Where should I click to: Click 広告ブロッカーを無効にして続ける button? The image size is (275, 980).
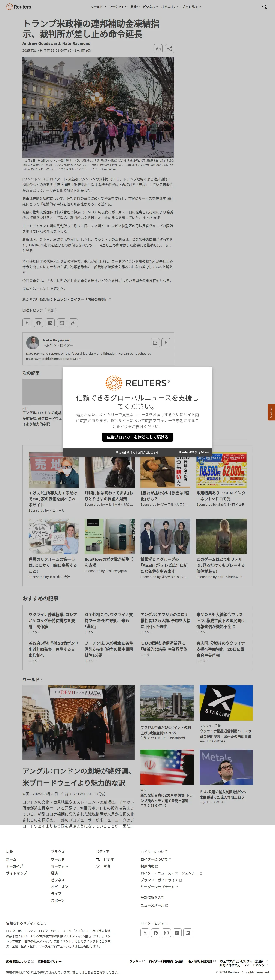pyautogui.click(x=137, y=437)
